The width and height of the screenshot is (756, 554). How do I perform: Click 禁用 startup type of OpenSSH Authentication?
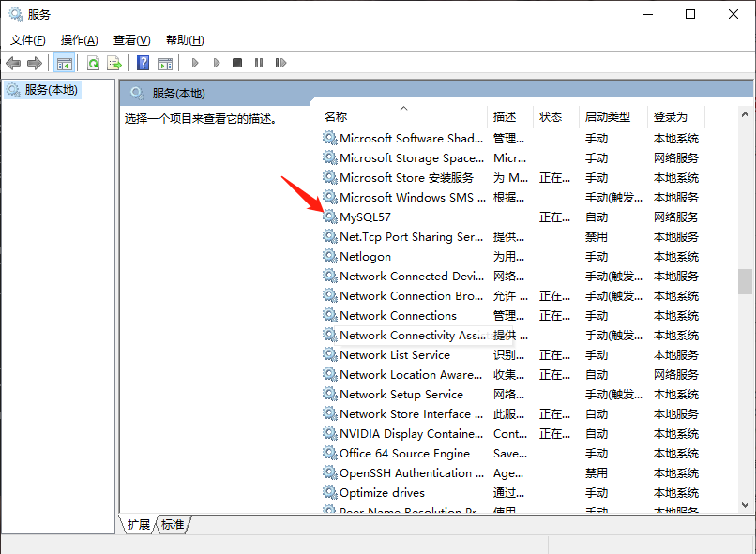[597, 473]
